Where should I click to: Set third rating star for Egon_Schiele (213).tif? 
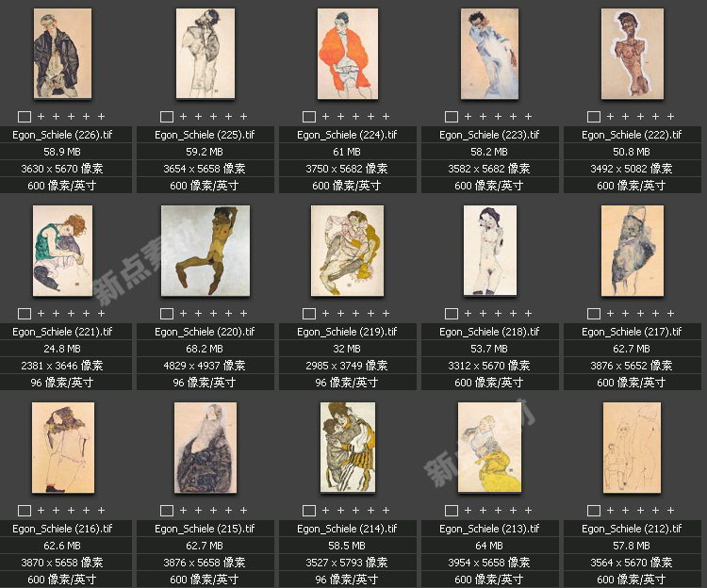click(x=499, y=510)
